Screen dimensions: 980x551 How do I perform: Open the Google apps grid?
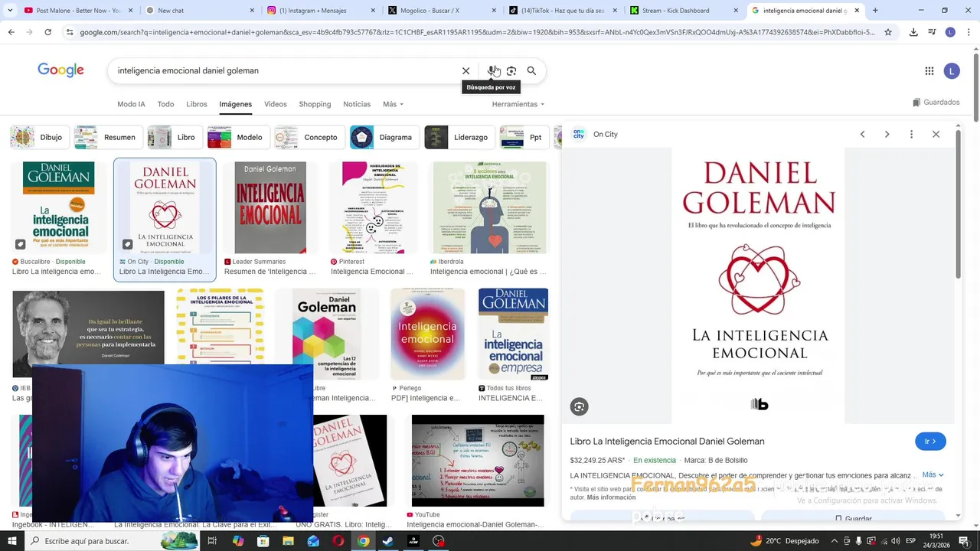(x=929, y=70)
